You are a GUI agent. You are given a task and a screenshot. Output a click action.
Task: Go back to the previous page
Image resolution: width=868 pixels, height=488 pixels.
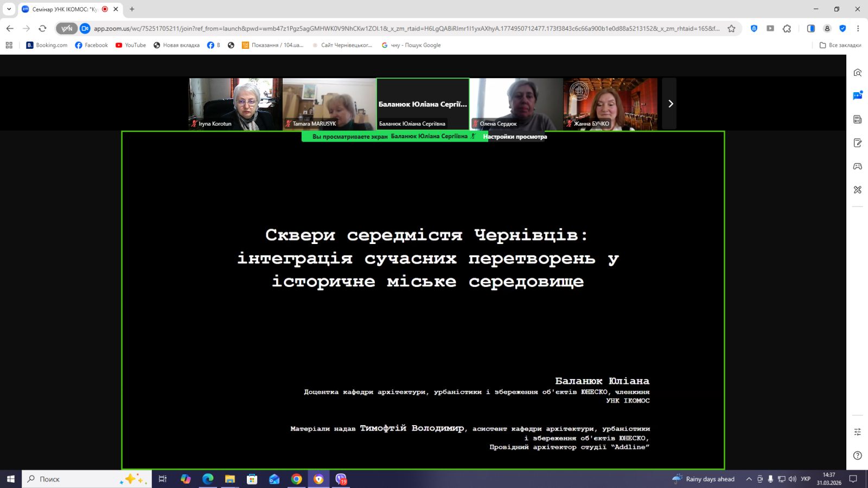[10, 29]
